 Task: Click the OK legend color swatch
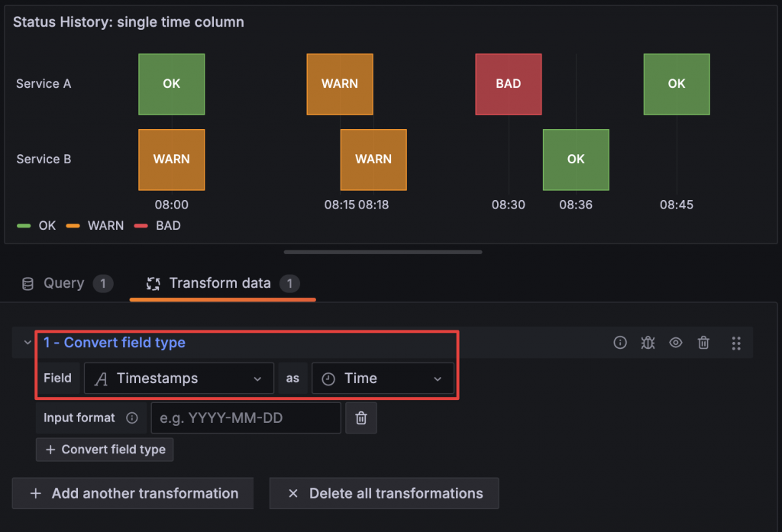[x=24, y=226]
